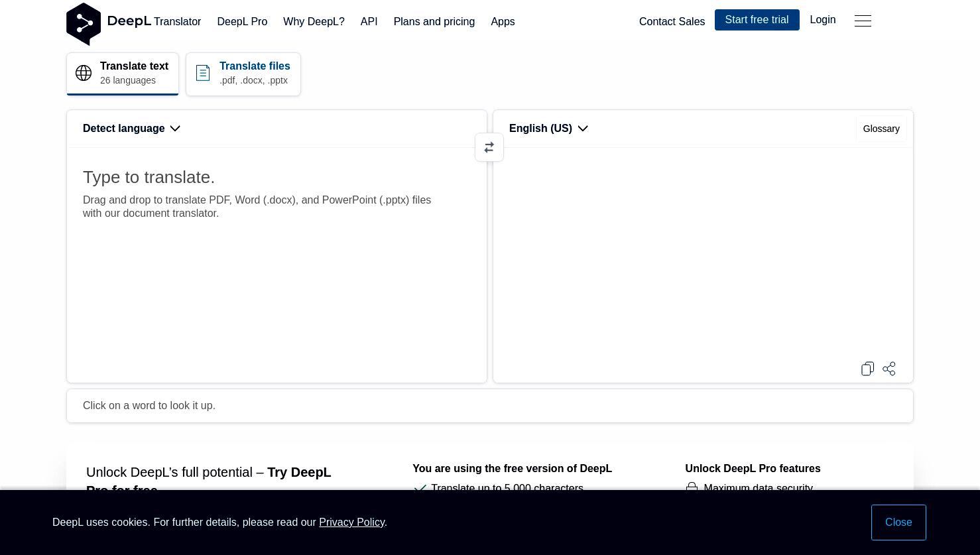980x555 pixels.
Task: Swap source and target languages
Action: (x=489, y=147)
